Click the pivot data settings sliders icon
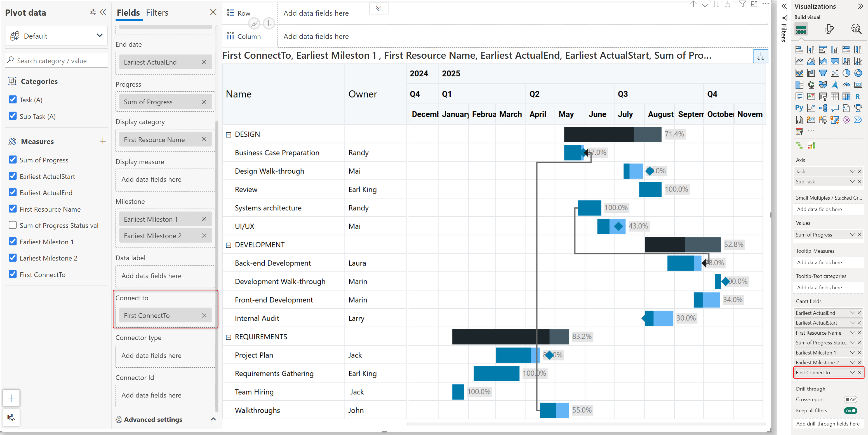The width and height of the screenshot is (868, 435). click(x=93, y=12)
